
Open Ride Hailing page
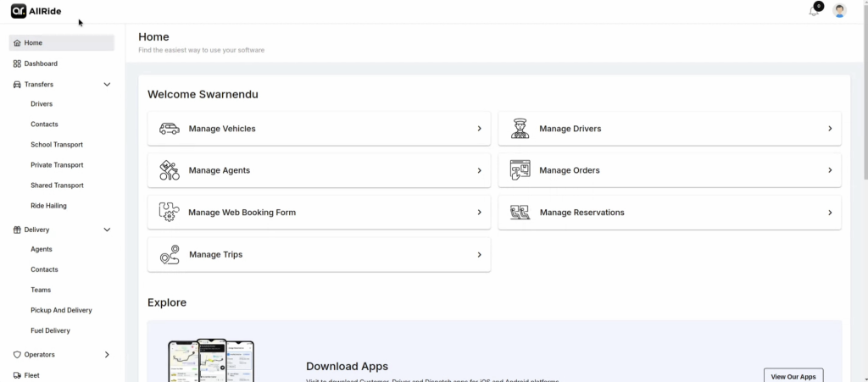[48, 206]
